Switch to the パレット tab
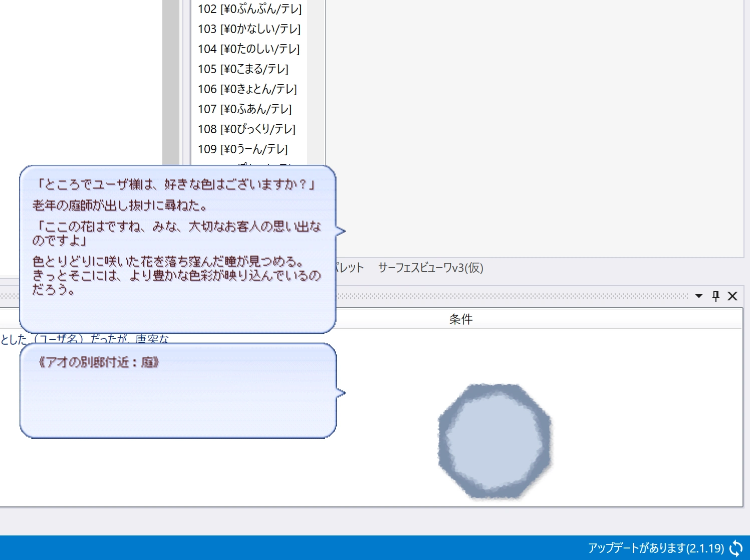Viewport: 750px width, 560px height. 350,268
